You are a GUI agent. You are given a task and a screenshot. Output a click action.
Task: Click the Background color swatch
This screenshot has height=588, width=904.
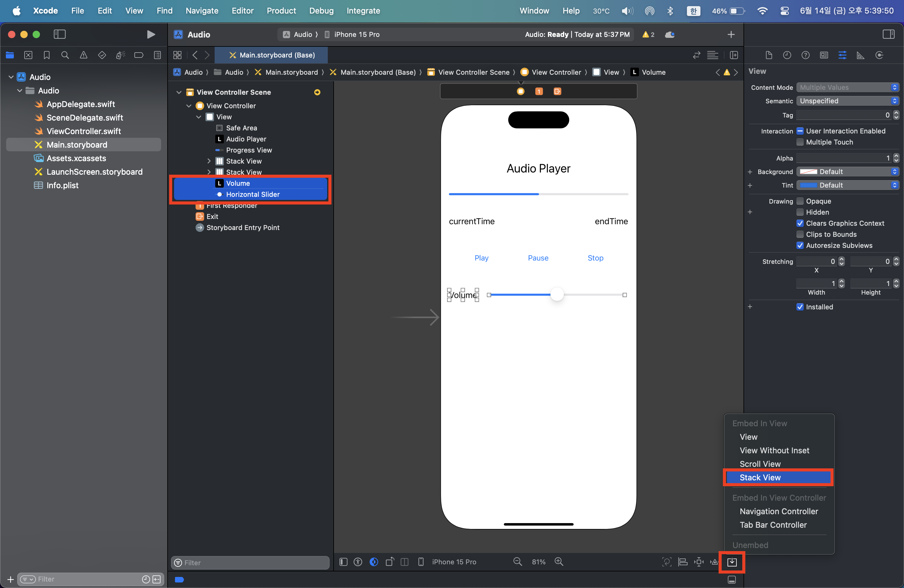(x=808, y=172)
